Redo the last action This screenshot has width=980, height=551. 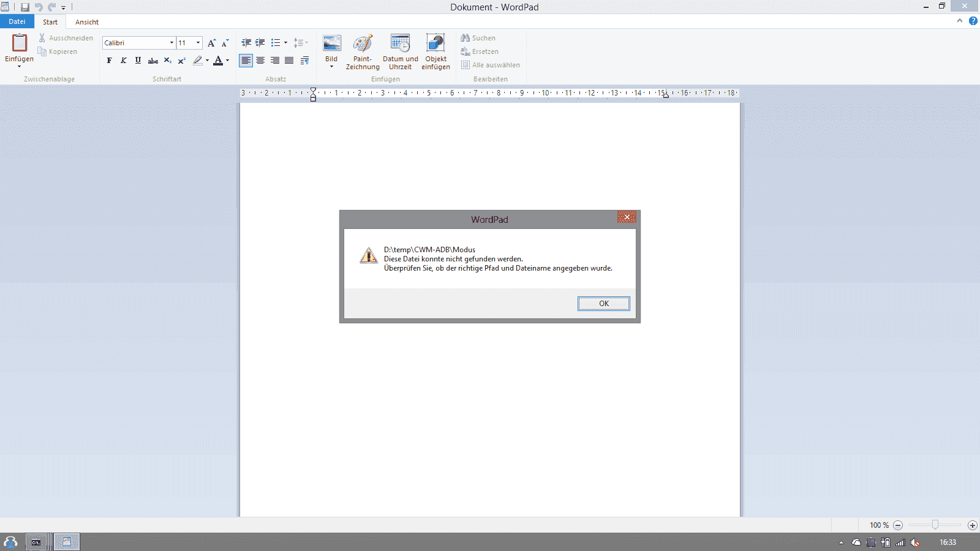tap(52, 7)
